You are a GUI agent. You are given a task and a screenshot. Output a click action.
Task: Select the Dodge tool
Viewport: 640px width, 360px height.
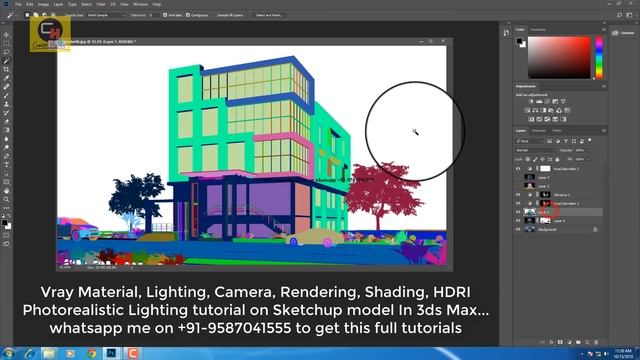(6, 147)
